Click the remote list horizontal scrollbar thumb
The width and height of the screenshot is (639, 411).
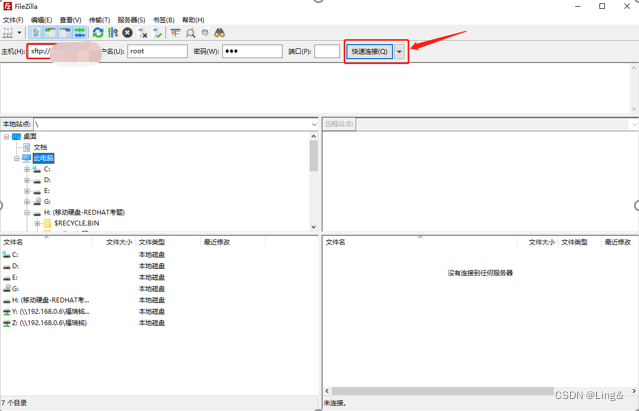click(443, 391)
